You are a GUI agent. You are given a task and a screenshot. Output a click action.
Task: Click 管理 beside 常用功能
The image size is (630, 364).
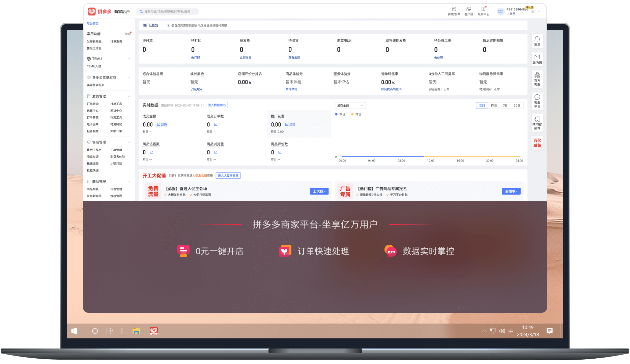(128, 34)
